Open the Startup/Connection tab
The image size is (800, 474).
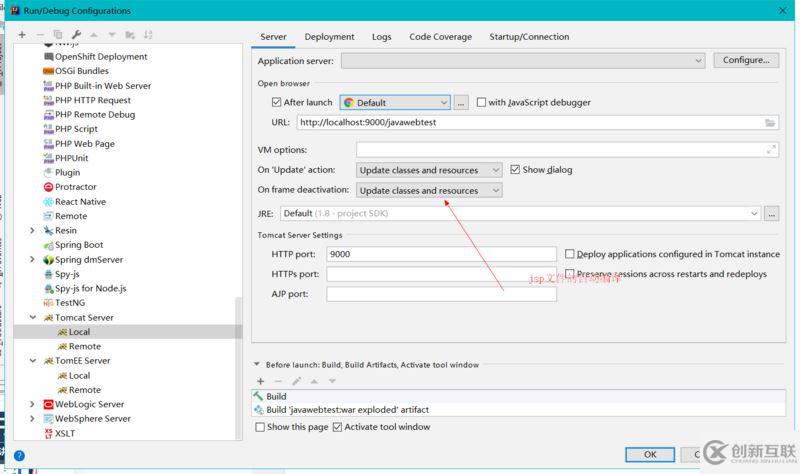529,37
